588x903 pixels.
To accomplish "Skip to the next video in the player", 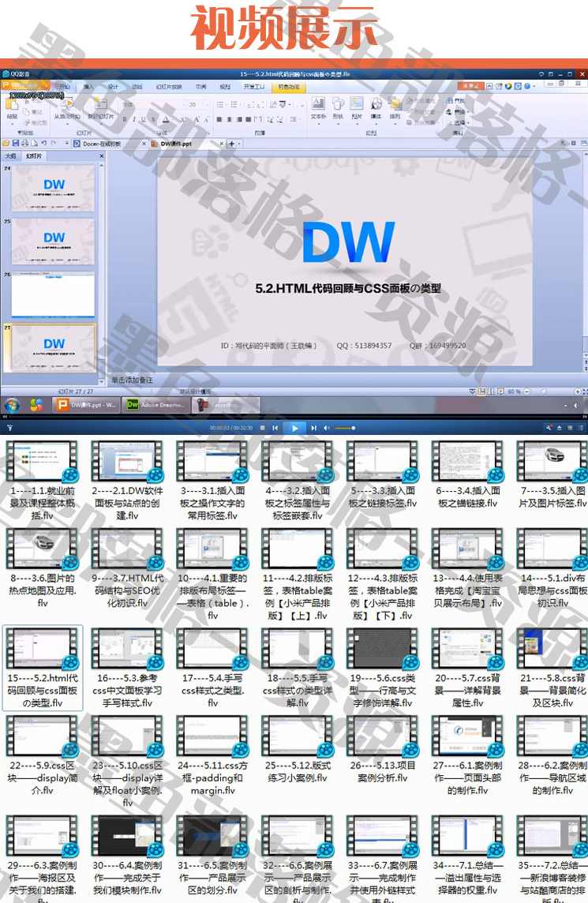I will [x=313, y=428].
